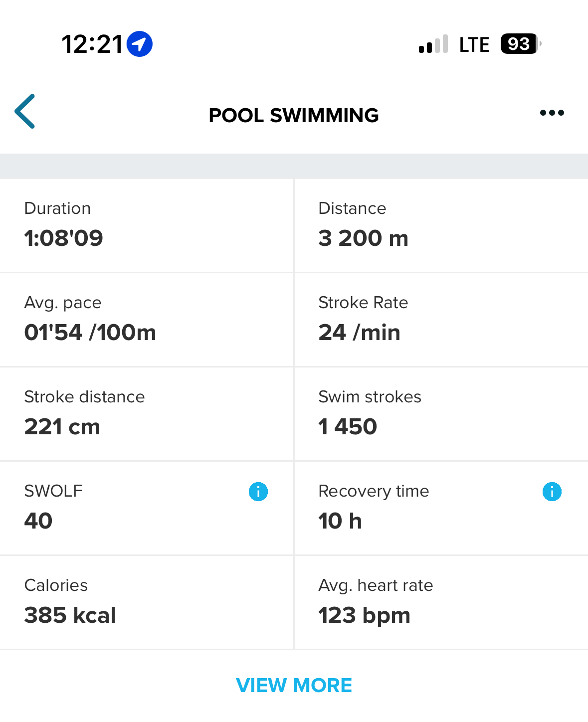Viewport: 588px width, 722px height.
Task: Select the Distance 3 200 m tile
Action: pos(441,225)
